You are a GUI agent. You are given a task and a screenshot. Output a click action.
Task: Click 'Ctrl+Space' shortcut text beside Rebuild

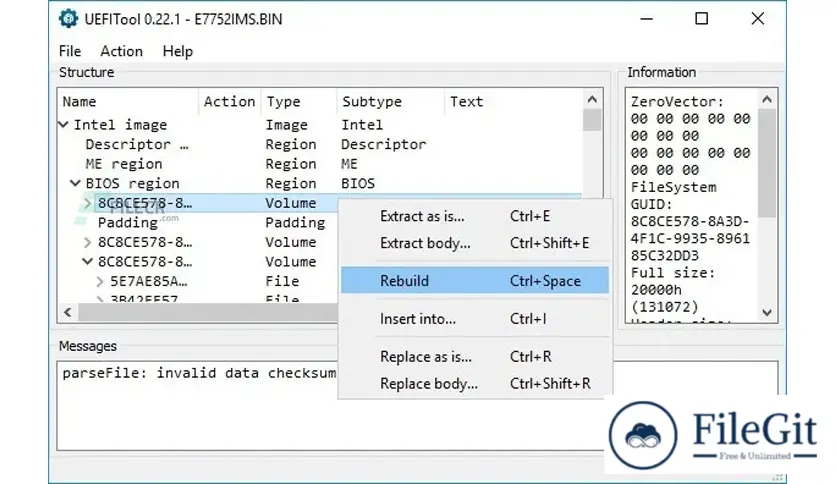coord(545,281)
